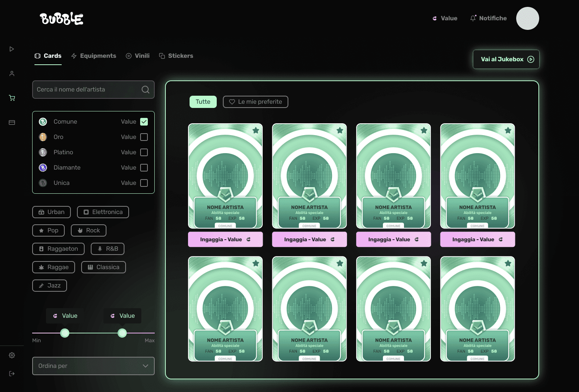The width and height of the screenshot is (579, 392).
Task: Uncheck the Comune rarity checkbox
Action: tap(144, 122)
